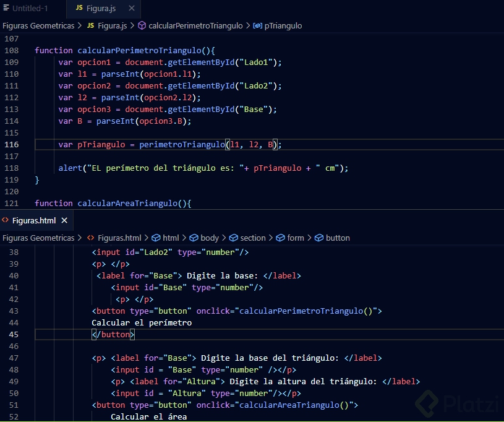Image resolution: width=504 pixels, height=422 pixels.
Task: Open Figuras.html breadcrumb segment
Action: tap(119, 238)
